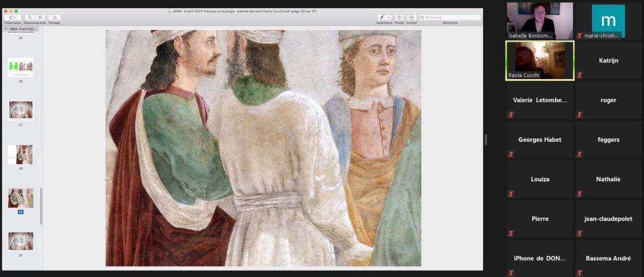Click the Nathalie participant tile
Viewport: 644px width, 277px height.
click(609, 179)
